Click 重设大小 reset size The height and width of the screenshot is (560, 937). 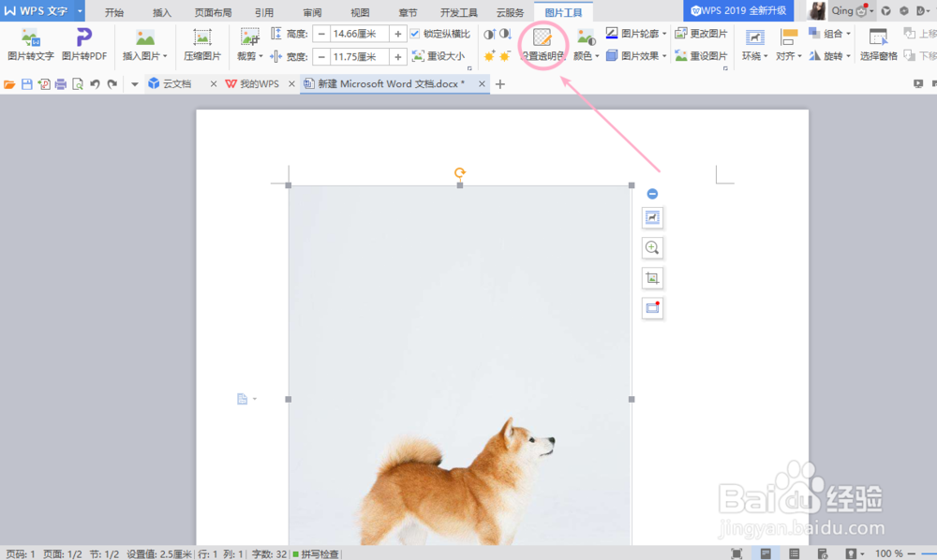click(x=438, y=56)
